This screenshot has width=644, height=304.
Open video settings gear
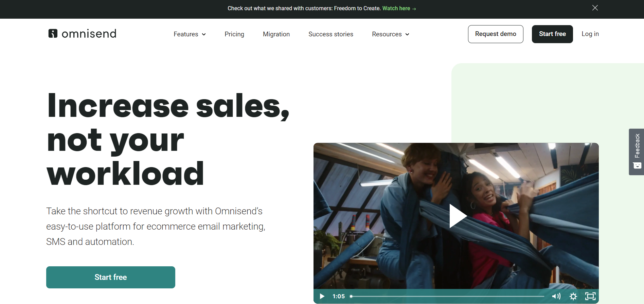tap(573, 296)
